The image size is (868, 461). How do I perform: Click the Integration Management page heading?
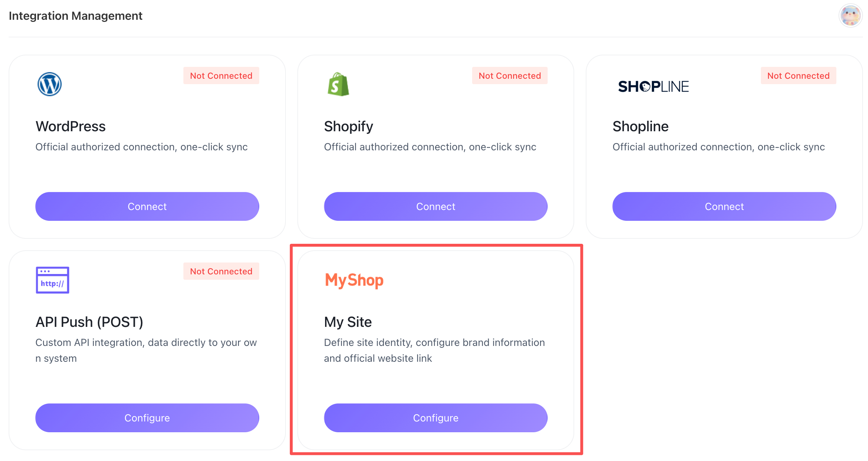pyautogui.click(x=76, y=16)
